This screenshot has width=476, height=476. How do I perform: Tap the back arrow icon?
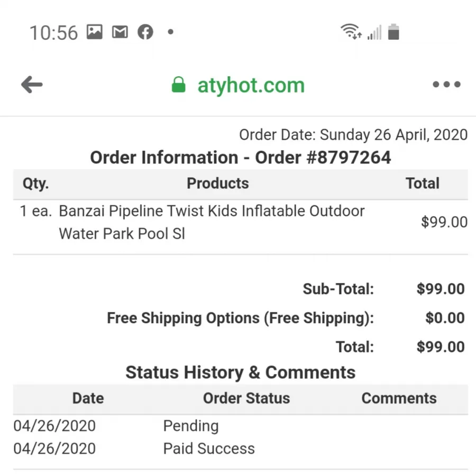32,85
